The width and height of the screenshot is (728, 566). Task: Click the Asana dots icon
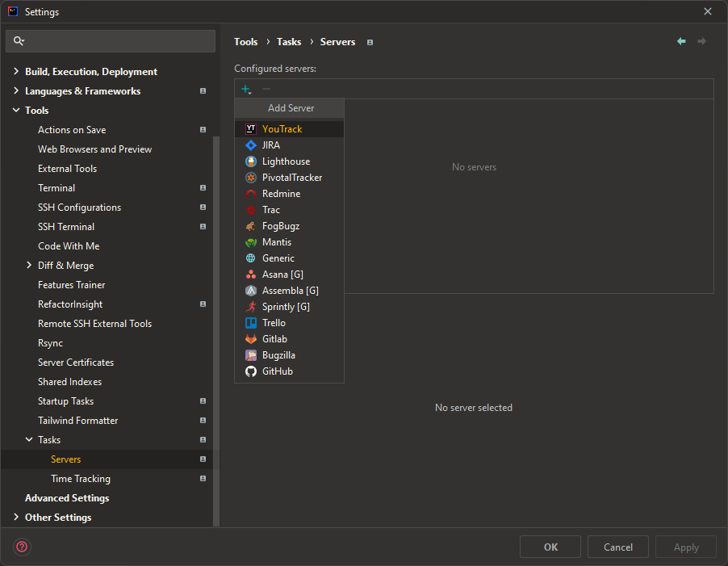click(x=251, y=275)
